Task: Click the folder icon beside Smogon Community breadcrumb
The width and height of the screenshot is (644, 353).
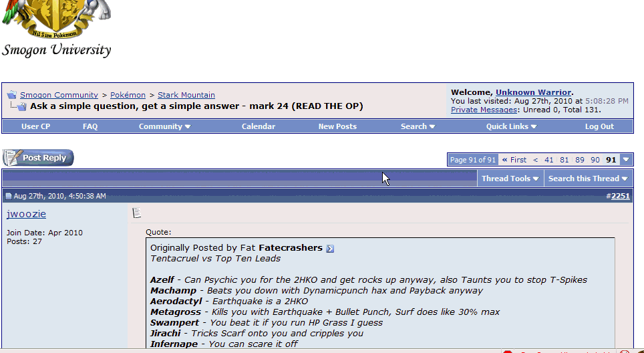Action: (11, 95)
